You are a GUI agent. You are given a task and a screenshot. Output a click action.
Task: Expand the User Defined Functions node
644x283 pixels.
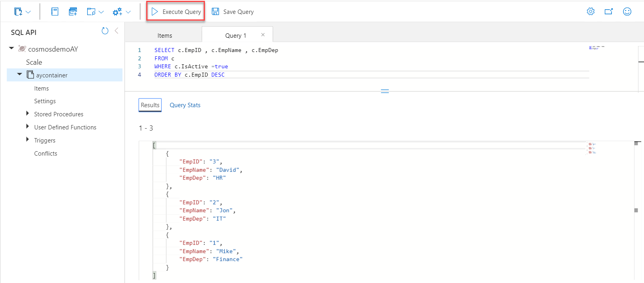coord(27,127)
